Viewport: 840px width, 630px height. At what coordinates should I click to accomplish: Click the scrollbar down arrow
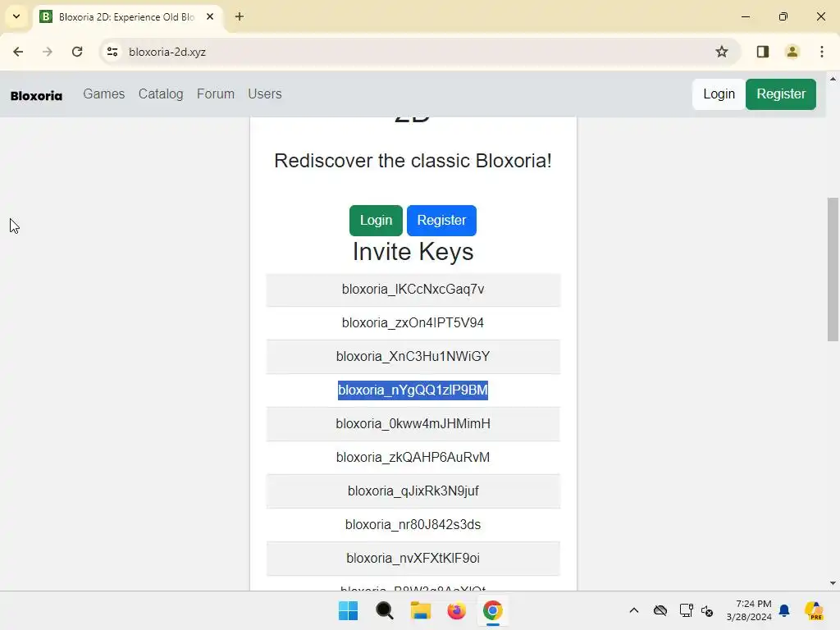coord(833,583)
